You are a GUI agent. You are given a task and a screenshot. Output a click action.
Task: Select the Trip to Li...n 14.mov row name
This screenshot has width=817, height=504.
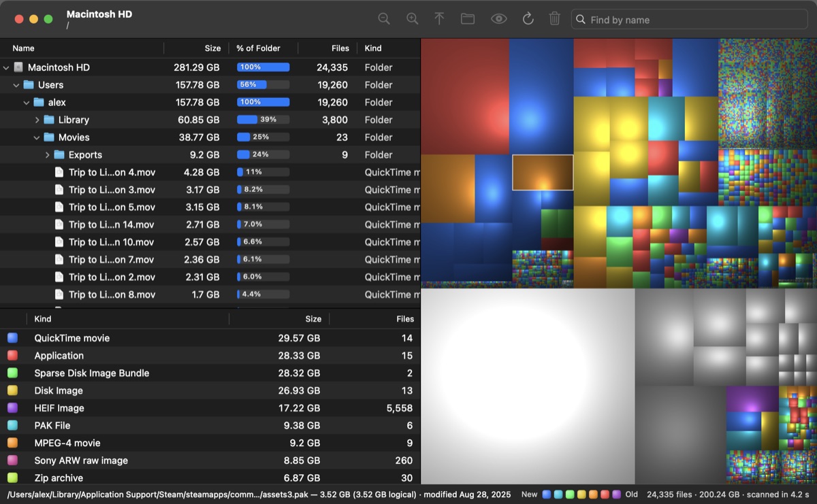coord(112,224)
